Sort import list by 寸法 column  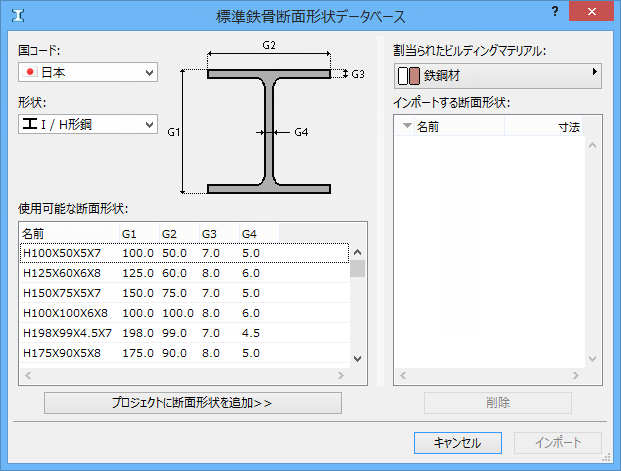click(x=543, y=127)
